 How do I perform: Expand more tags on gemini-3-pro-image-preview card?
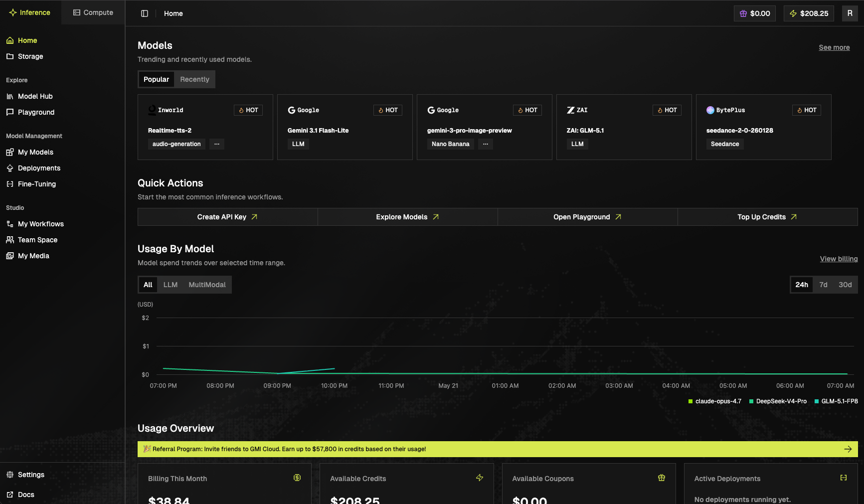click(x=486, y=144)
